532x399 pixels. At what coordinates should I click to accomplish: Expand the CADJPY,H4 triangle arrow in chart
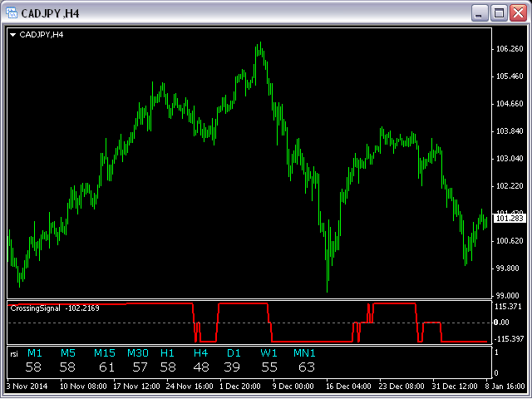click(x=13, y=35)
